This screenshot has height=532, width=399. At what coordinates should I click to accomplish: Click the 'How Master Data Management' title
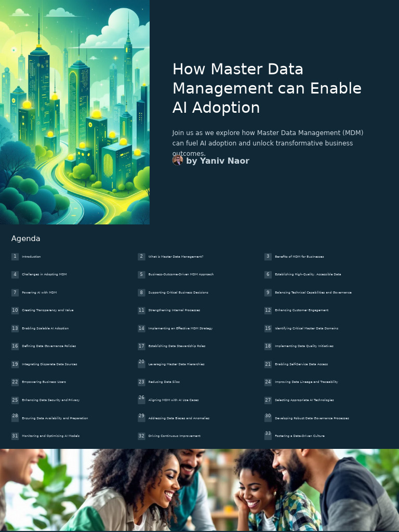(x=267, y=88)
